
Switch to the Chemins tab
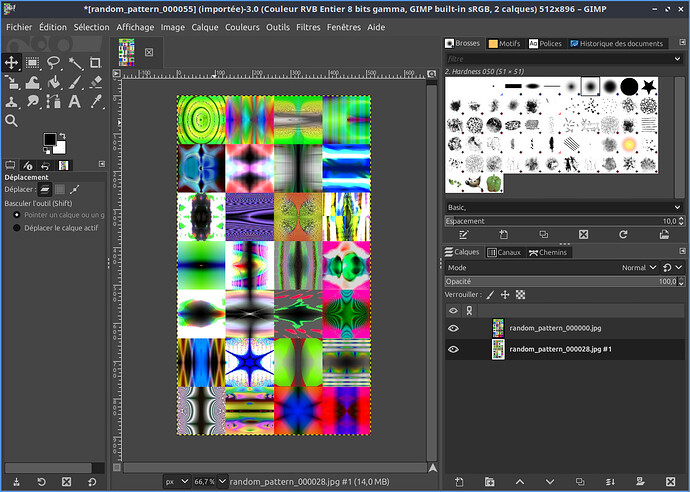click(548, 252)
